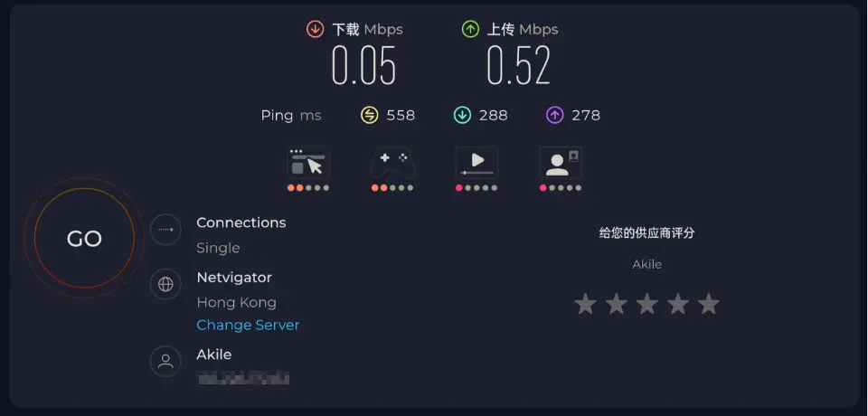
Task: Click the red download arrow icon
Action: coord(315,29)
